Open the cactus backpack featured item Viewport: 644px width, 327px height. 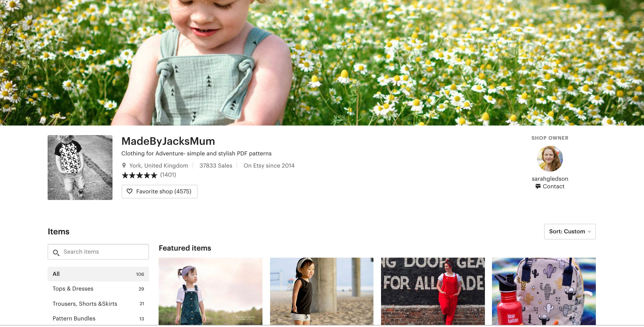click(544, 291)
